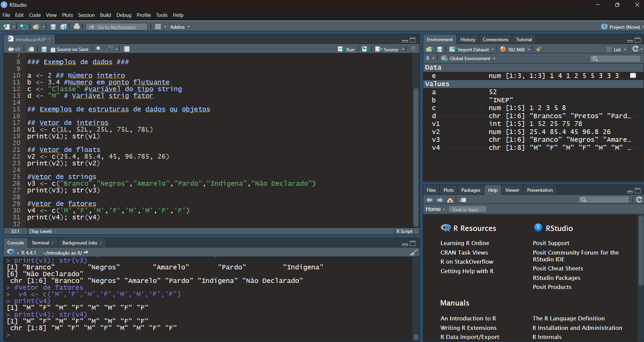
Task: Clear the console with the broom icon
Action: click(x=413, y=253)
